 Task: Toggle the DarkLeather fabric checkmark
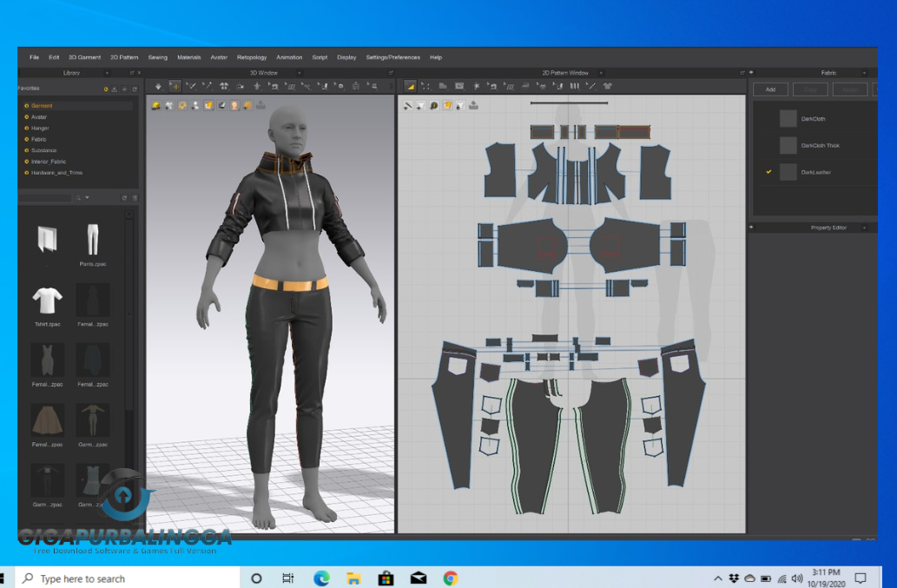768,172
